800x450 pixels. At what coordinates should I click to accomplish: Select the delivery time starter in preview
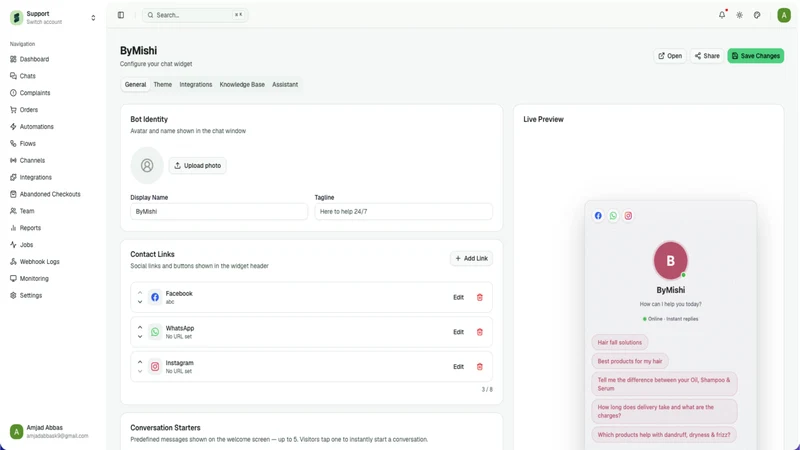click(x=664, y=411)
